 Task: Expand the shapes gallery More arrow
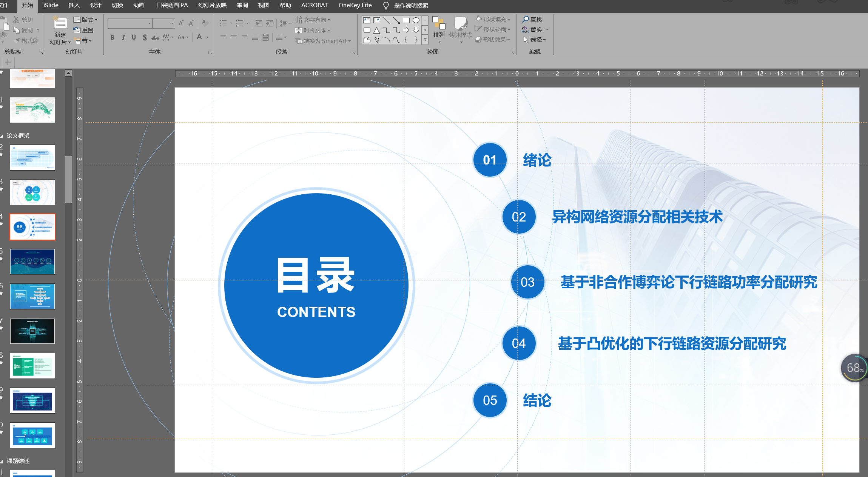click(x=425, y=40)
